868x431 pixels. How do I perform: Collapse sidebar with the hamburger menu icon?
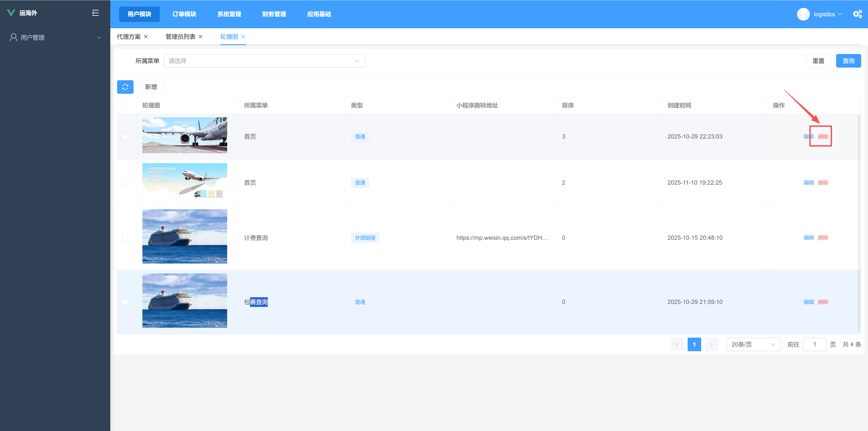(x=95, y=13)
